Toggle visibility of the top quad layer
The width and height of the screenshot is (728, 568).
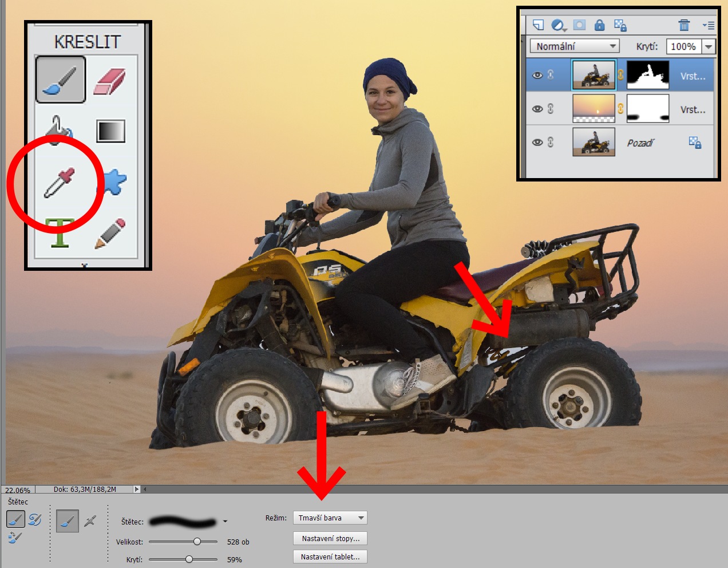[x=537, y=75]
